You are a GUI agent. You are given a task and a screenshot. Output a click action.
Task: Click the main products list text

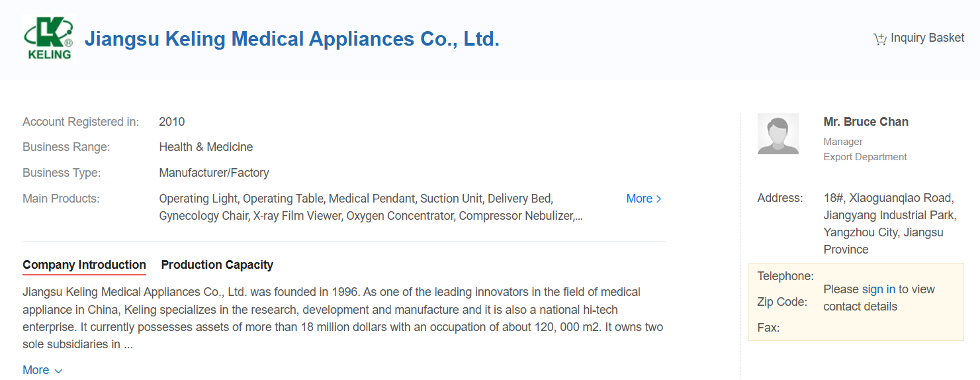tap(371, 207)
